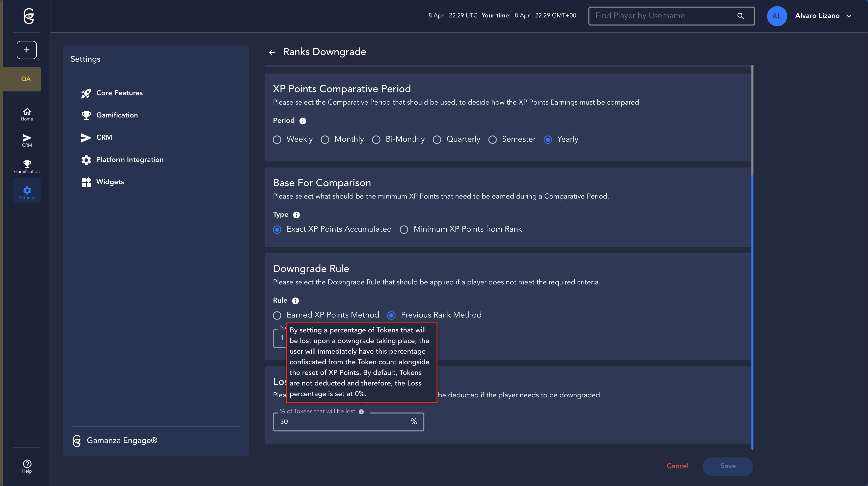Choose Minimum XP Points from Rank
868x486 pixels.
404,230
